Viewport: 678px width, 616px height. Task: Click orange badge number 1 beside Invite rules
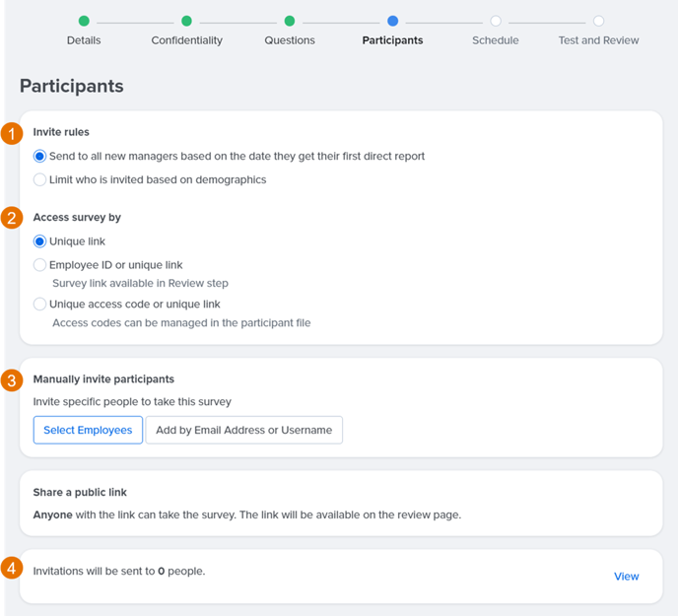[12, 134]
